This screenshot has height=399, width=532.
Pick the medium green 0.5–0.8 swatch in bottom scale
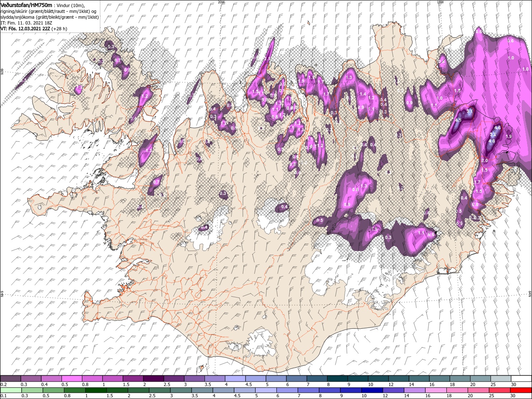click(x=53, y=390)
